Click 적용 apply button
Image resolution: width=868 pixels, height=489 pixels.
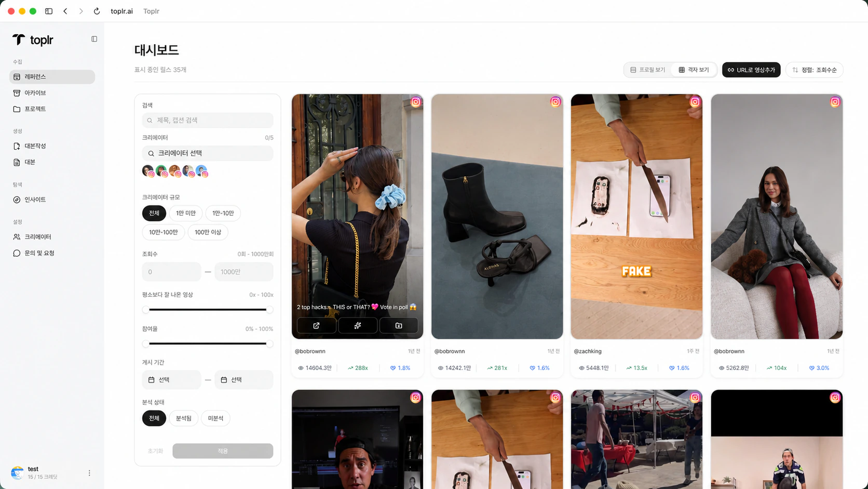coord(223,451)
